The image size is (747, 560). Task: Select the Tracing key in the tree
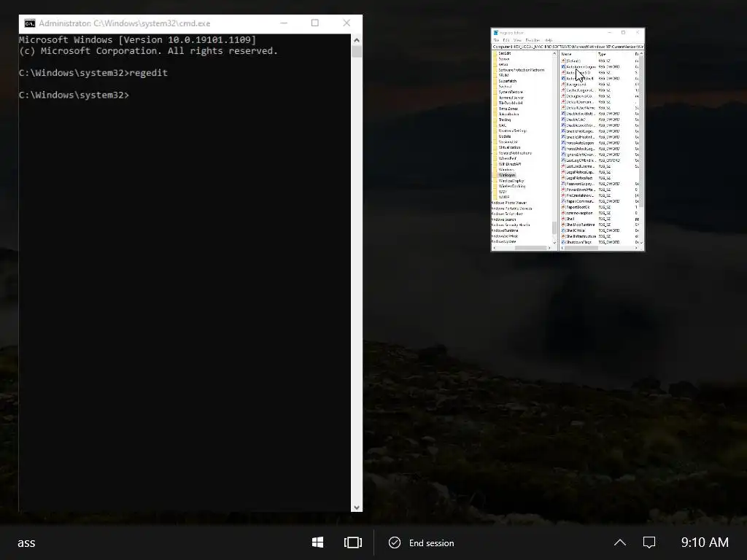[x=505, y=120]
